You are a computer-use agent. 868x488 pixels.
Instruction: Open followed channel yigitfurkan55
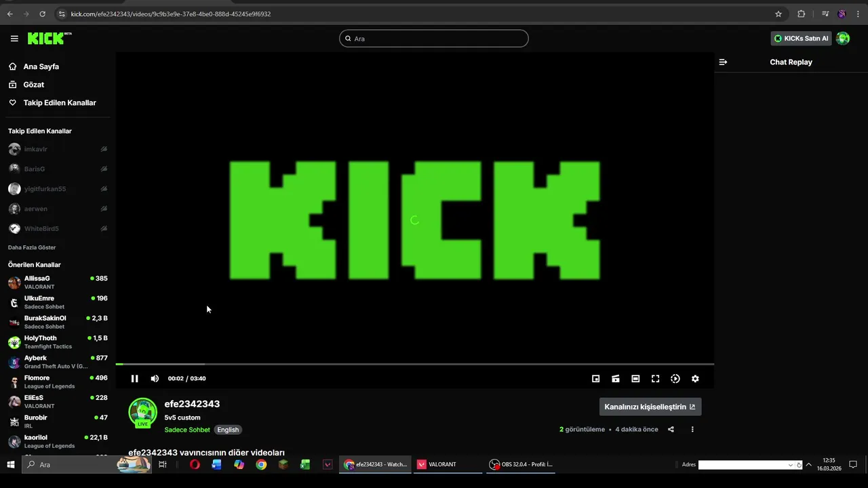click(58, 189)
